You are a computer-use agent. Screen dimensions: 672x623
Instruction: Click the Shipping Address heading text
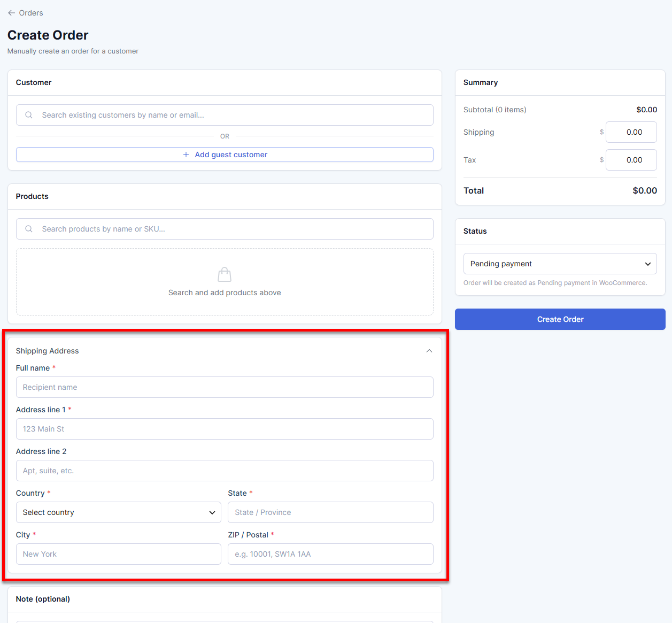click(x=47, y=351)
